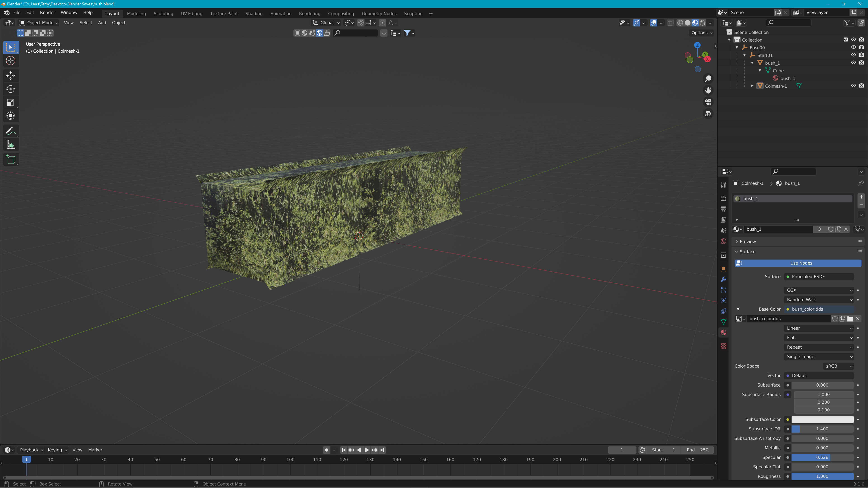868x488 pixels.
Task: Open the Render menu
Action: [47, 12]
